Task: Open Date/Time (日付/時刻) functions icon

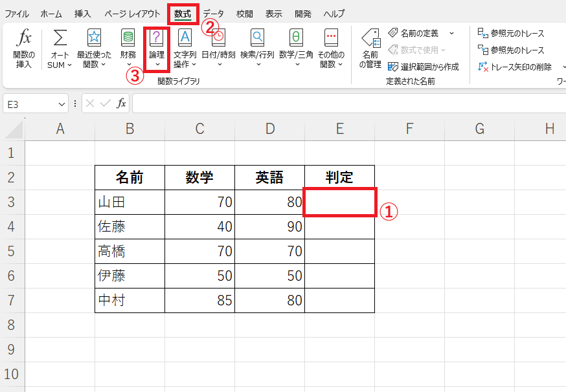Action: 218,48
